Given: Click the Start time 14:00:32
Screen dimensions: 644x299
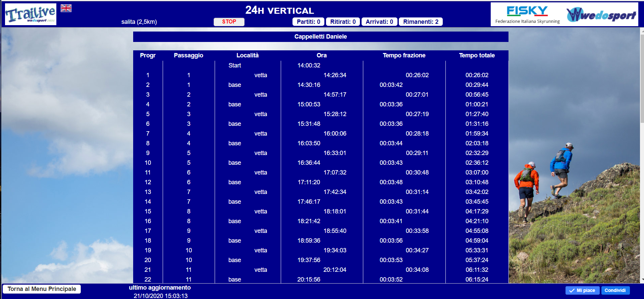Looking at the screenshot, I should pos(309,65).
